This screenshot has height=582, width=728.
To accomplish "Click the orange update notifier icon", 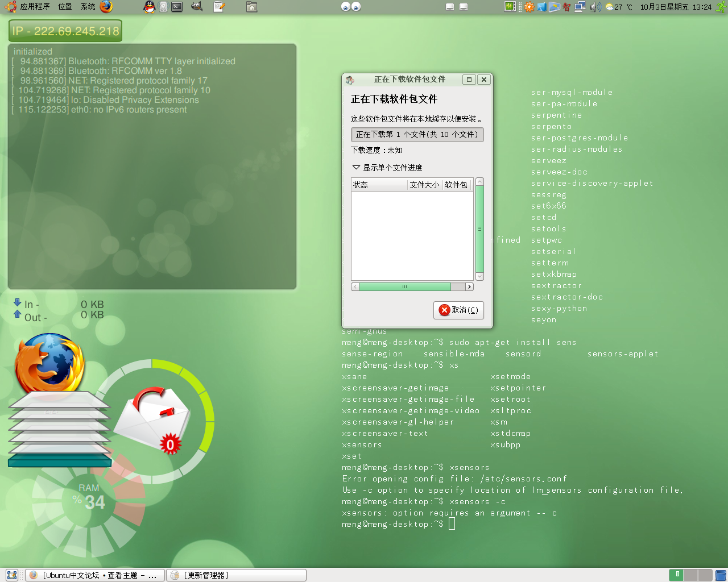I will (530, 7).
